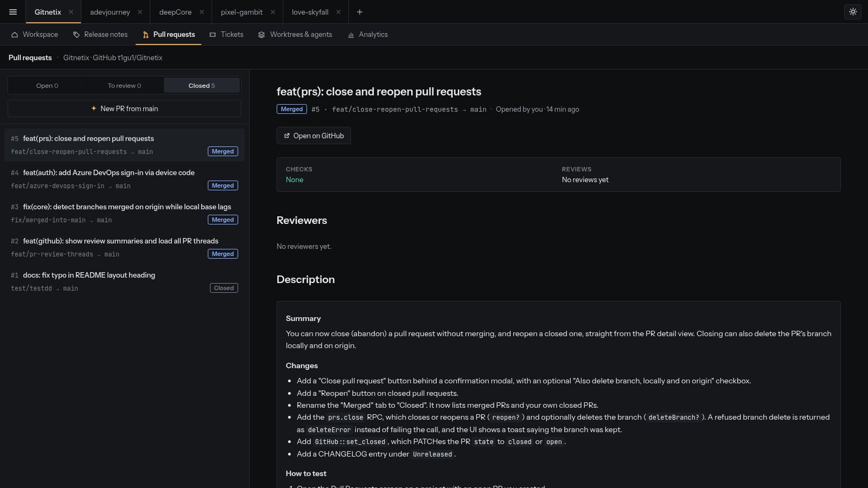Show the Open pull requests filter
The height and width of the screenshot is (488, 868).
(47, 86)
